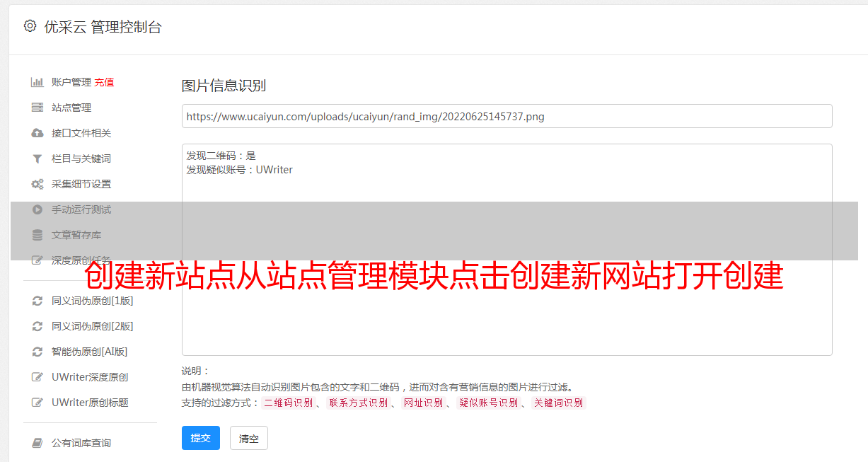Click the image URL input field
The width and height of the screenshot is (868, 462).
coord(507,116)
